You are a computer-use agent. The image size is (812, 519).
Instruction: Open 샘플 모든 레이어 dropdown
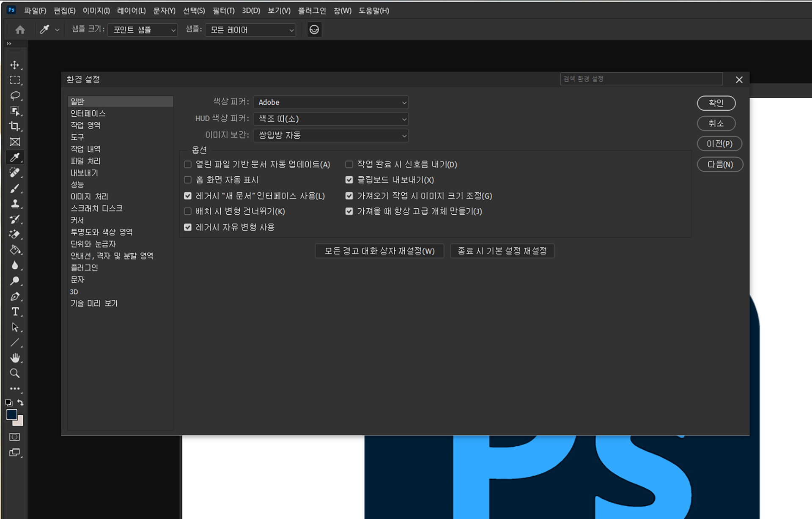point(250,30)
